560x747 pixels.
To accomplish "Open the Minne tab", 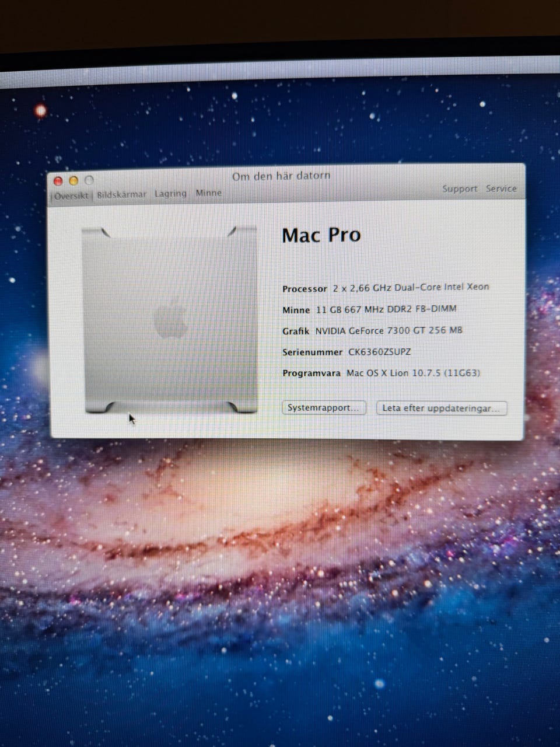I will [208, 193].
